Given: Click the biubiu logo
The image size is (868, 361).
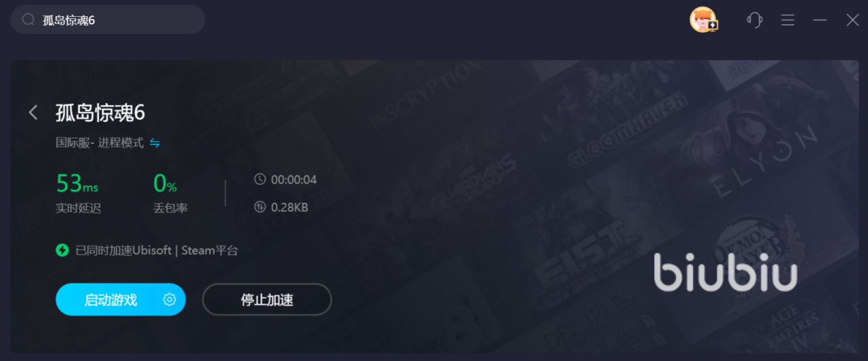Looking at the screenshot, I should coord(726,272).
